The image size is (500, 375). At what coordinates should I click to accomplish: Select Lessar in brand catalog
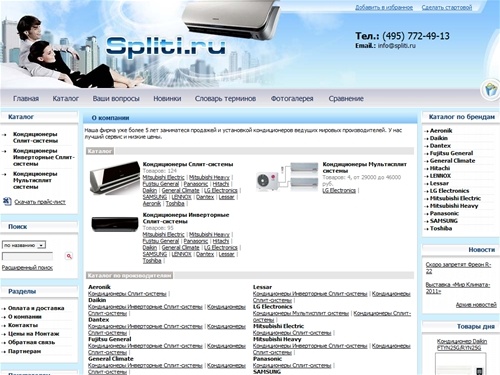pyautogui.click(x=439, y=183)
